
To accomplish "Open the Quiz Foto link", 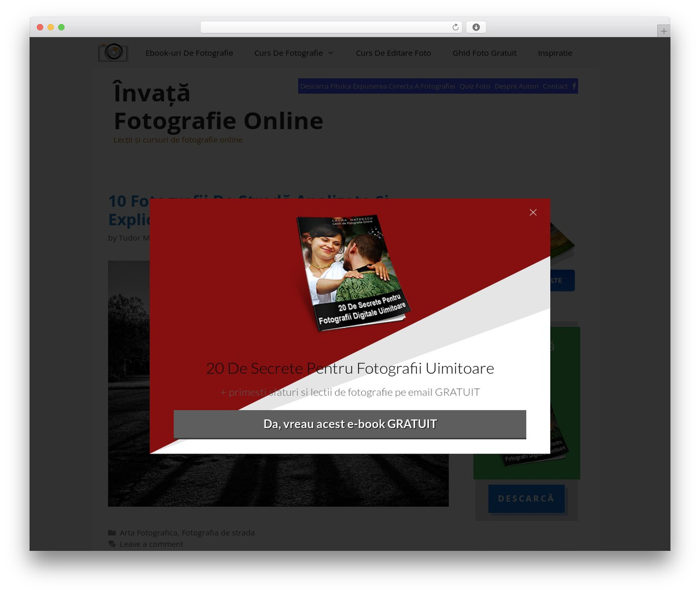I will (x=475, y=86).
